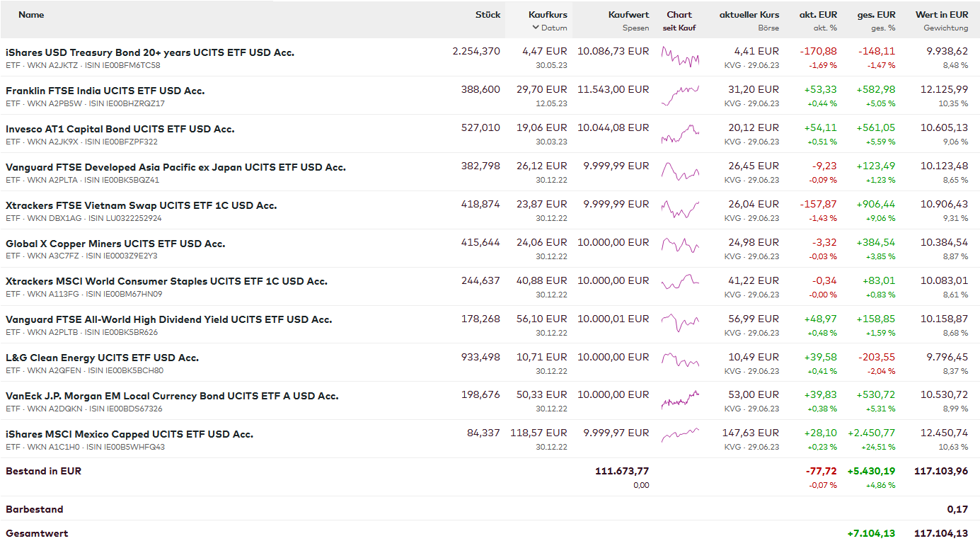Click the Datum sort chevron in header

536,28
